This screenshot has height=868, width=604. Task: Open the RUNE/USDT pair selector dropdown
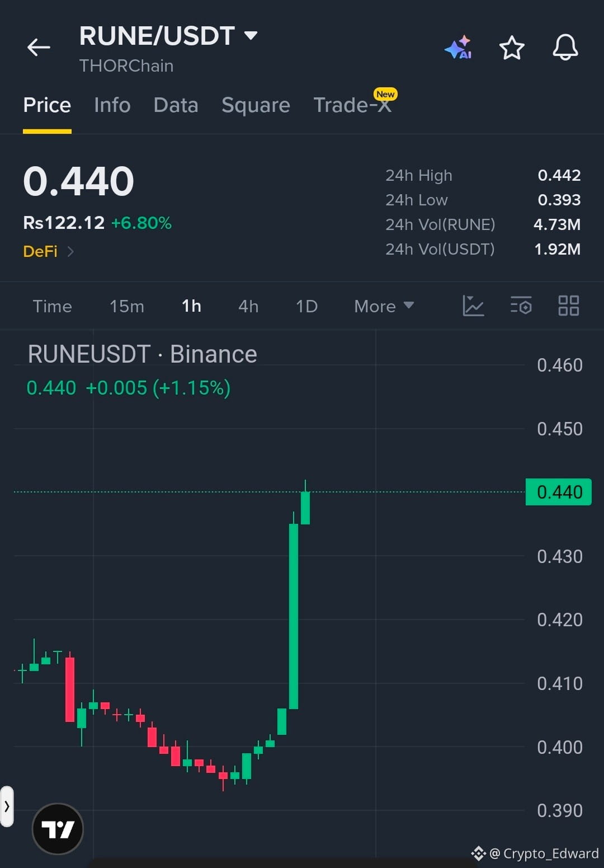pyautogui.click(x=168, y=36)
